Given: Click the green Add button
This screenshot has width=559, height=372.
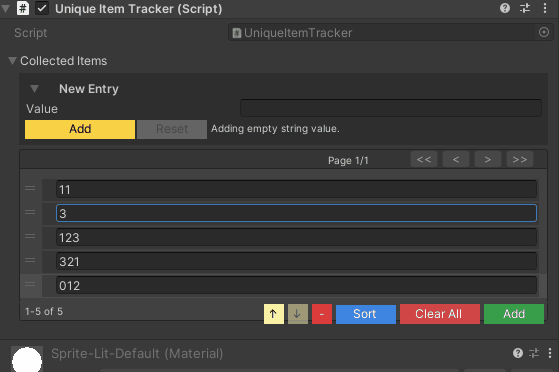Looking at the screenshot, I should (514, 314).
